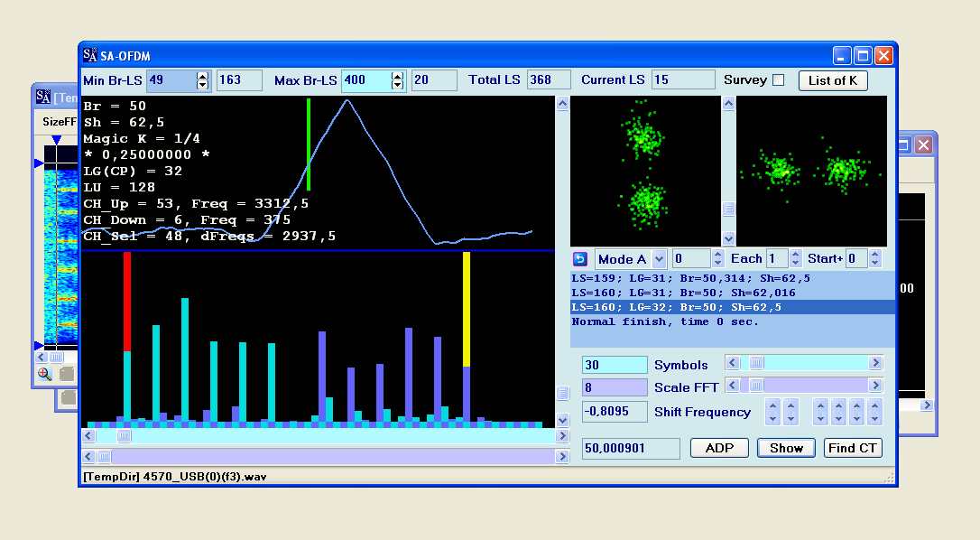
Task: Click the green vertical marker on the correlation curve
Action: tap(308, 144)
